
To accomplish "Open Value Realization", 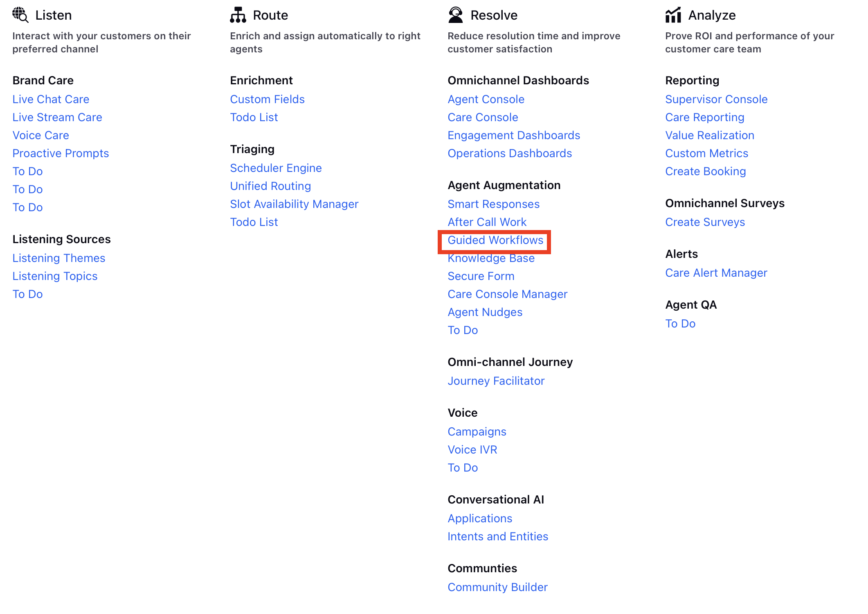I will 710,135.
